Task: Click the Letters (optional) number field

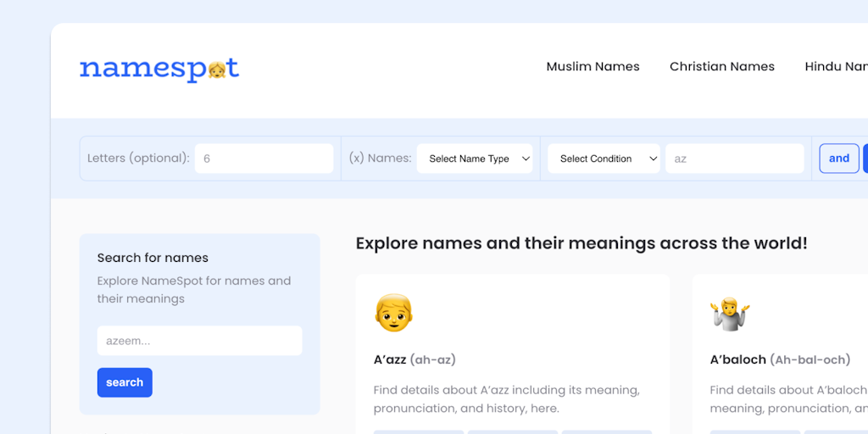Action: 264,159
